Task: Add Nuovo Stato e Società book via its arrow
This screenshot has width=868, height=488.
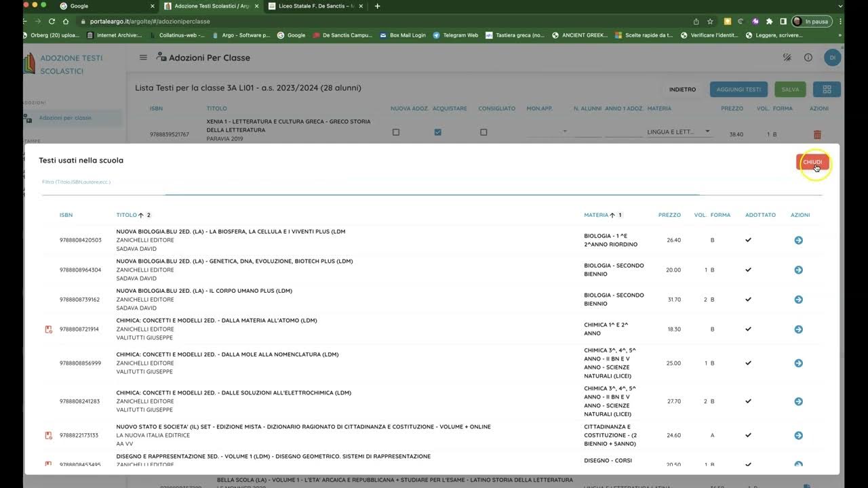Action: (x=798, y=435)
